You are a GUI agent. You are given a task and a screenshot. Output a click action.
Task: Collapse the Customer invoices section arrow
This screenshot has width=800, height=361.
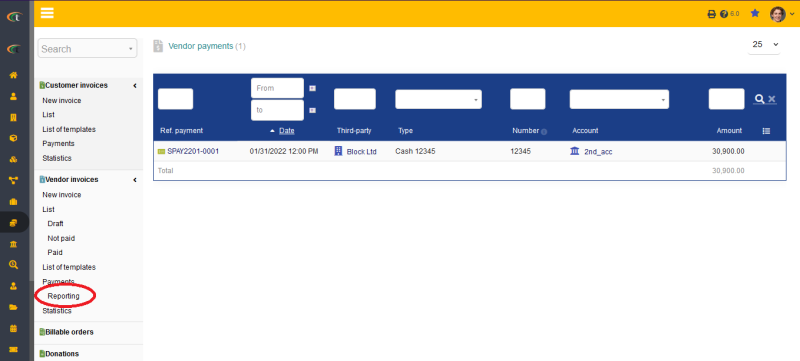[x=135, y=86]
